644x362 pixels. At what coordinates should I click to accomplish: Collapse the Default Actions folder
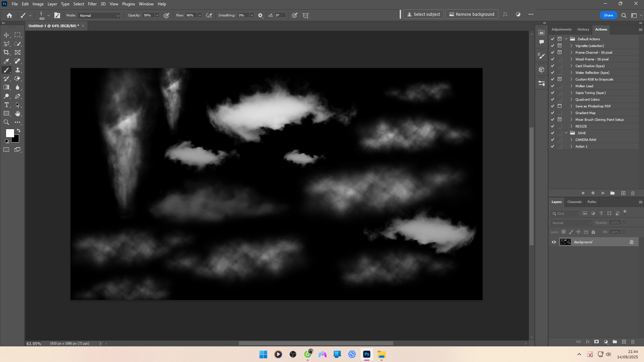tap(566, 39)
